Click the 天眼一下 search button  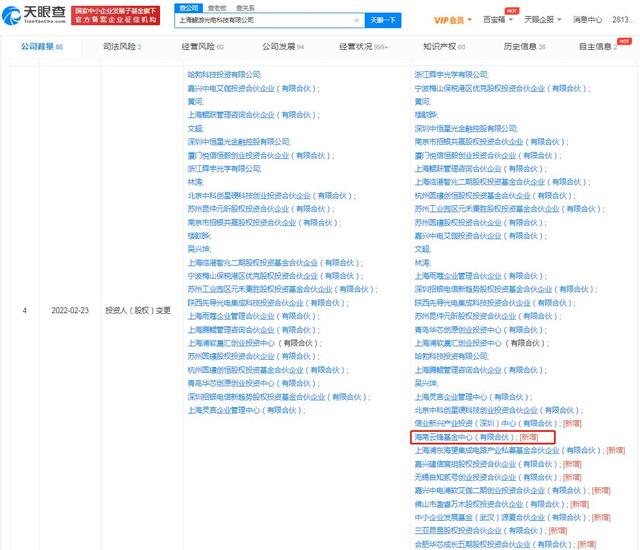point(382,19)
